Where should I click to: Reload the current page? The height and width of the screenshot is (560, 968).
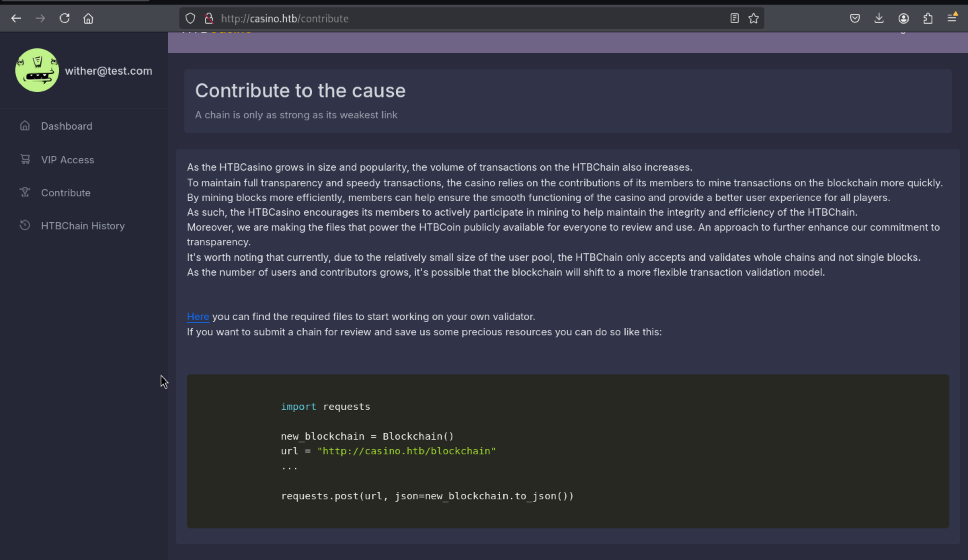tap(65, 18)
